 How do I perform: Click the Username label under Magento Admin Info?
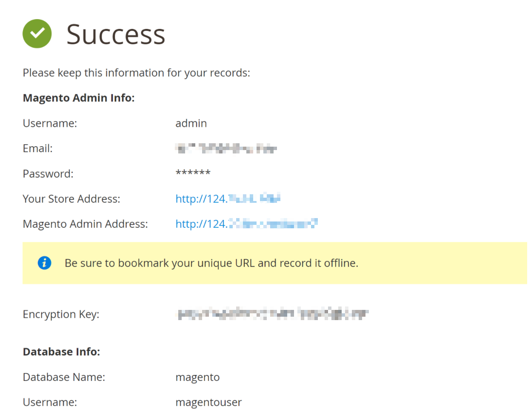click(x=50, y=123)
